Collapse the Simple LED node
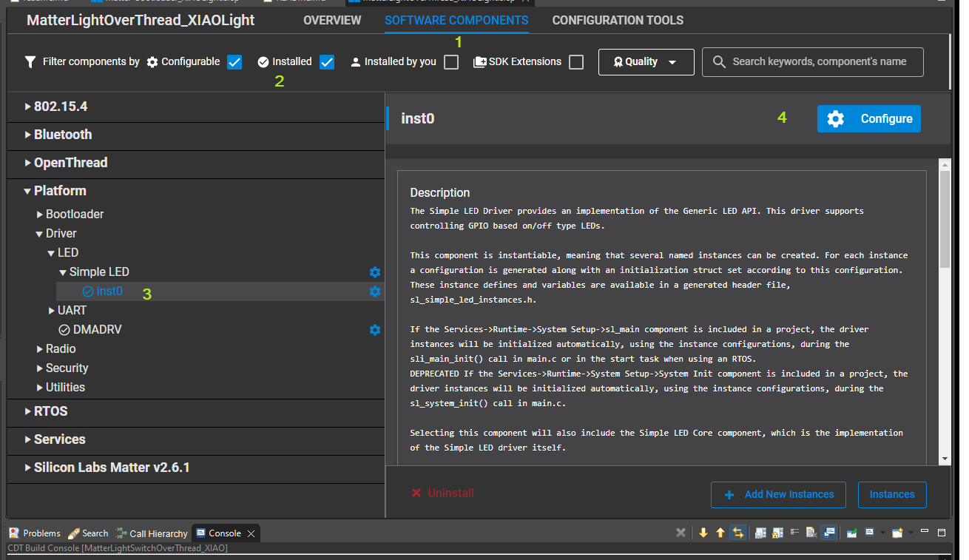 pos(63,272)
